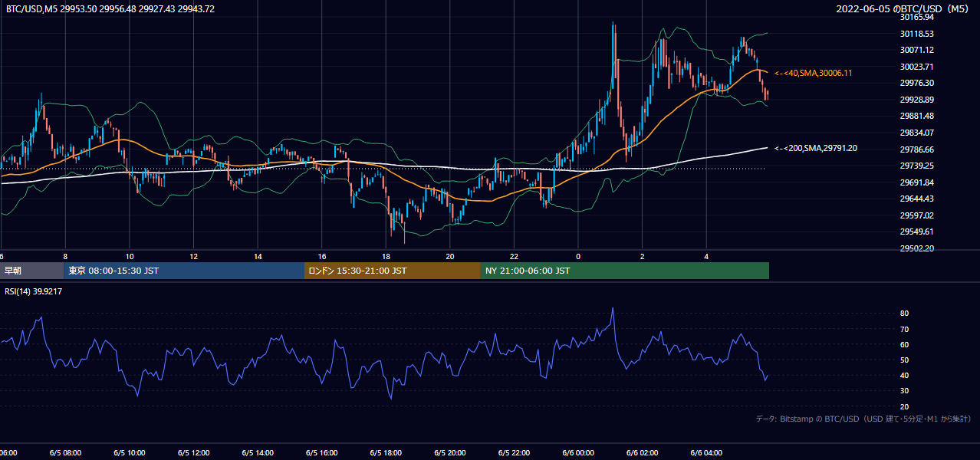980x460 pixels.
Task: Click the 6/5 10:00 date axis label
Action: (x=130, y=453)
